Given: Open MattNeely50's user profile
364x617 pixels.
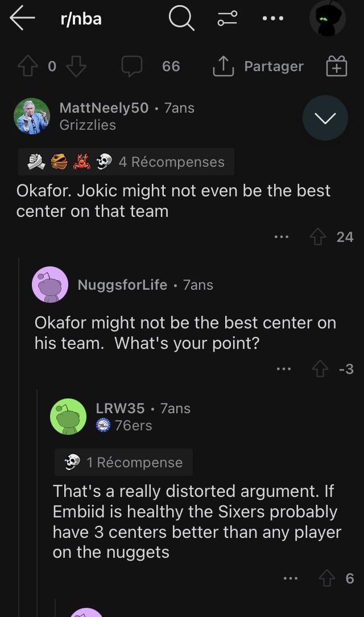Looking at the screenshot, I should [104, 108].
